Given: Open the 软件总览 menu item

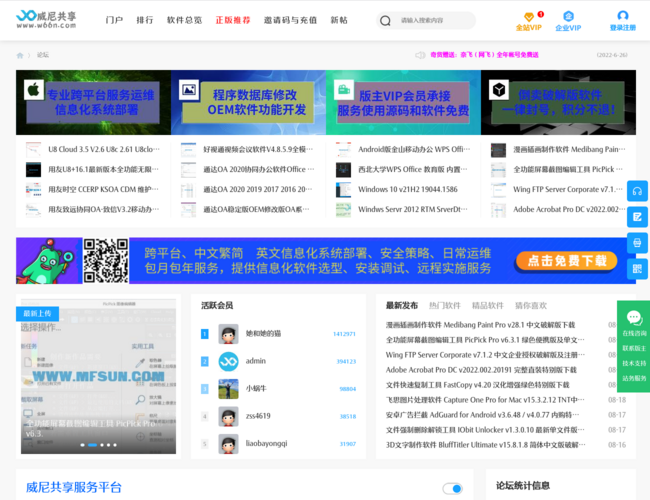Looking at the screenshot, I should click(184, 20).
